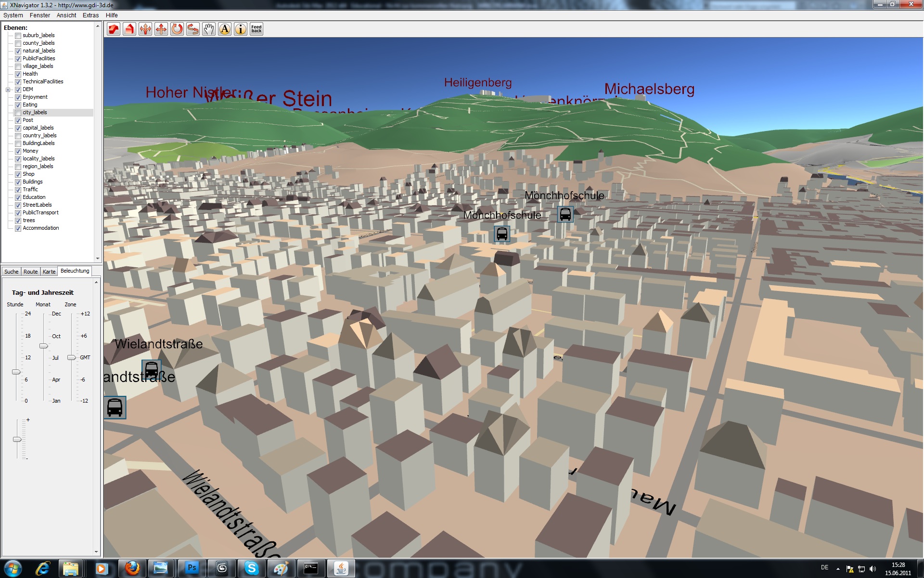Toggle the StreetLabels layer checkbox
Screen dimensions: 924x578
click(x=18, y=205)
